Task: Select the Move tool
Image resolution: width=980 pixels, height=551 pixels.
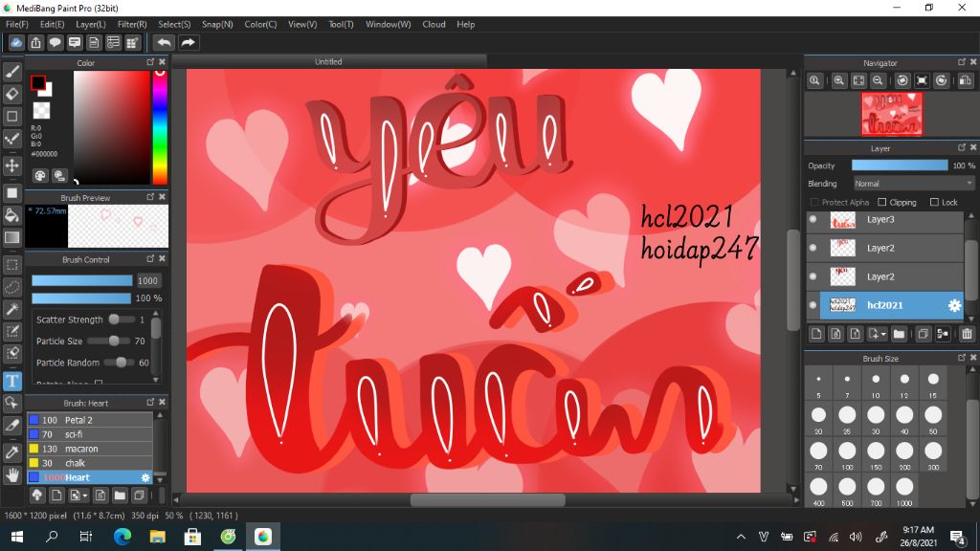Action: pyautogui.click(x=11, y=165)
